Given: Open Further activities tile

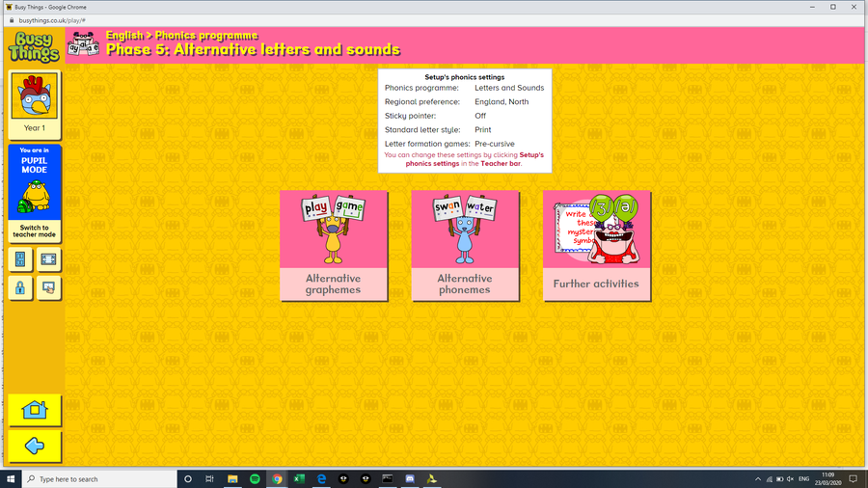Looking at the screenshot, I should pos(596,246).
